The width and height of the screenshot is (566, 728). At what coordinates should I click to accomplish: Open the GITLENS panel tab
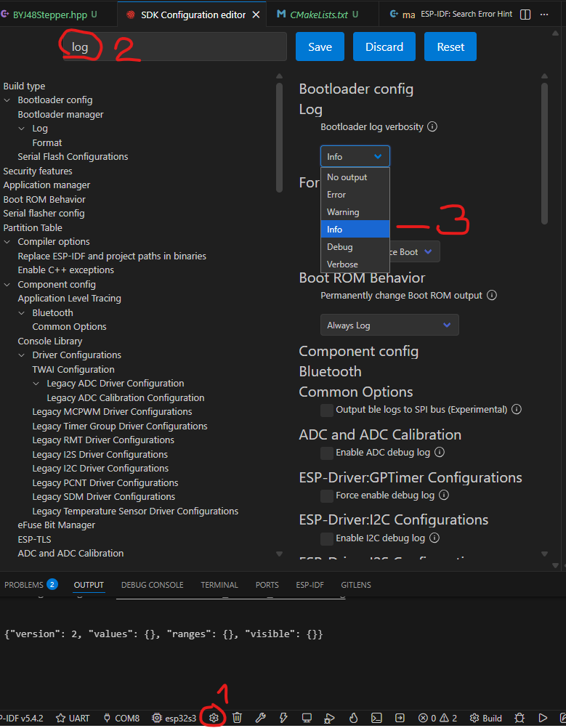point(356,585)
